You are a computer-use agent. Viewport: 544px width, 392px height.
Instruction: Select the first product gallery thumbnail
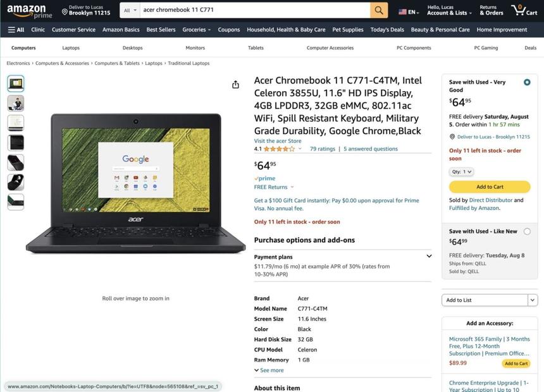pos(15,82)
